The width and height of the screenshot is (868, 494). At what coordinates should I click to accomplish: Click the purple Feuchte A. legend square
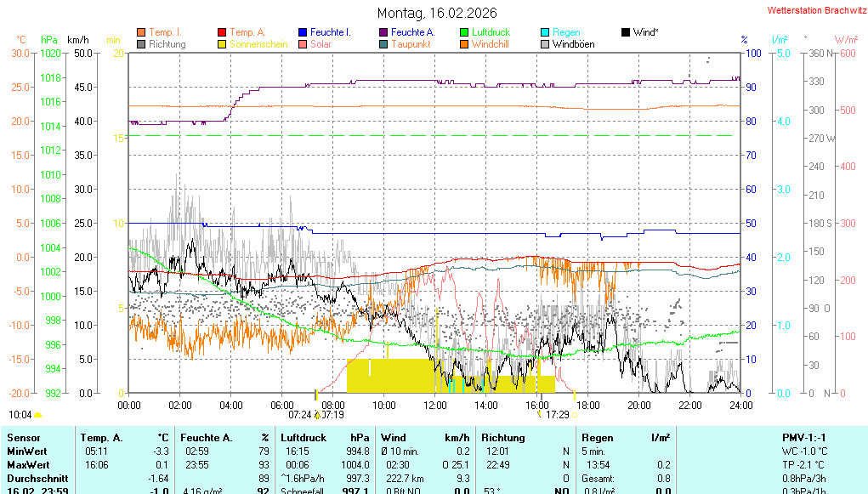383,32
